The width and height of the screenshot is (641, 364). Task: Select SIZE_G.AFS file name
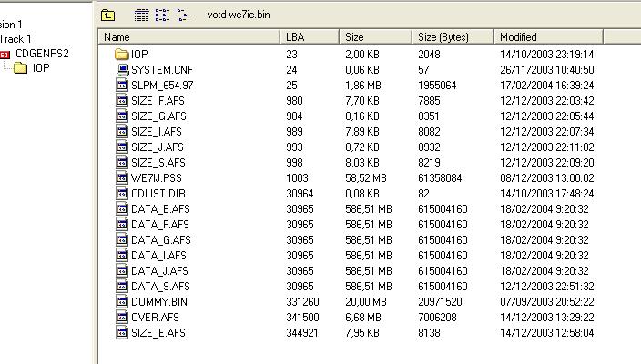[x=158, y=116]
